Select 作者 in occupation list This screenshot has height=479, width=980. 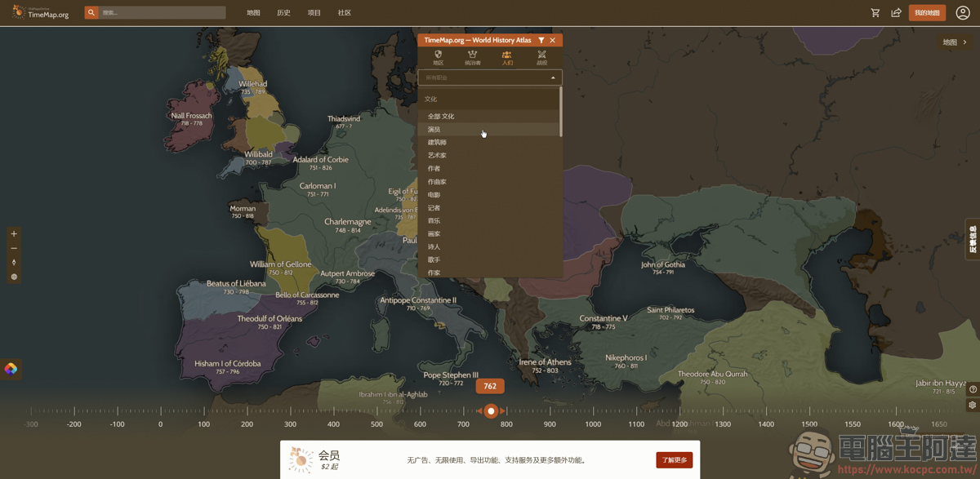488,168
